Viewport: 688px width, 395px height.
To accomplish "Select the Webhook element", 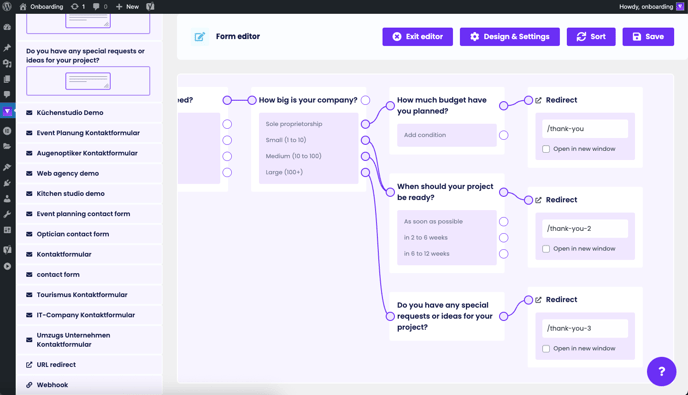I will [x=89, y=385].
